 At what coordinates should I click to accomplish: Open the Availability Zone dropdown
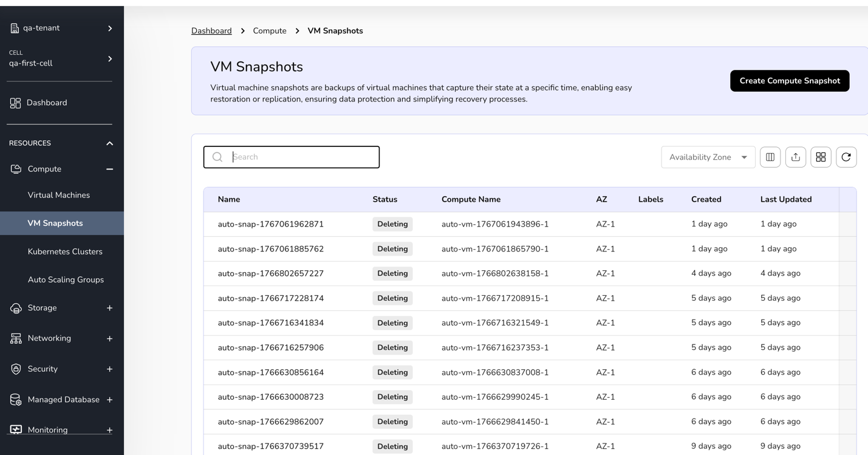point(708,157)
